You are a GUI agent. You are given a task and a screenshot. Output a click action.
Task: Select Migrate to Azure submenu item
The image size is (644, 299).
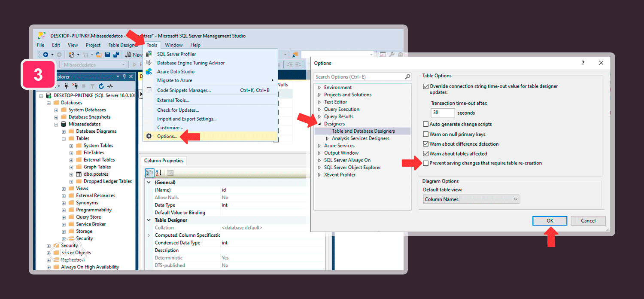[210, 80]
